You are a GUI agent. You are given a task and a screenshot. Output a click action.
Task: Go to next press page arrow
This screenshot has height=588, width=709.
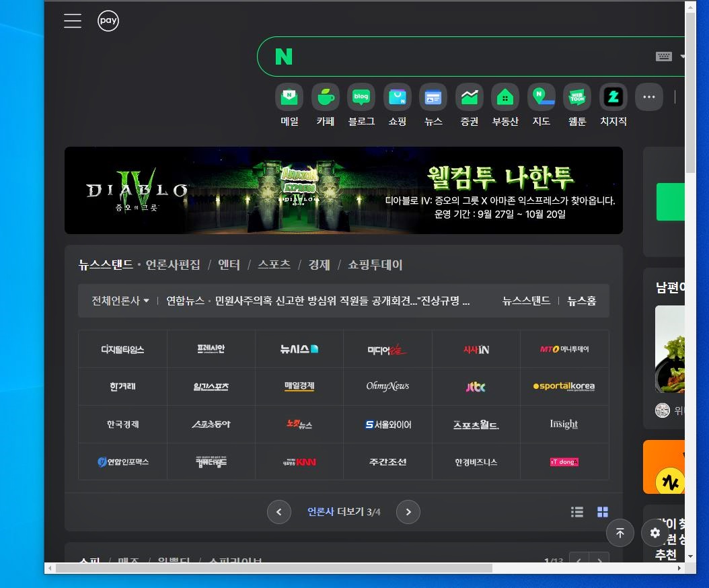pos(408,512)
